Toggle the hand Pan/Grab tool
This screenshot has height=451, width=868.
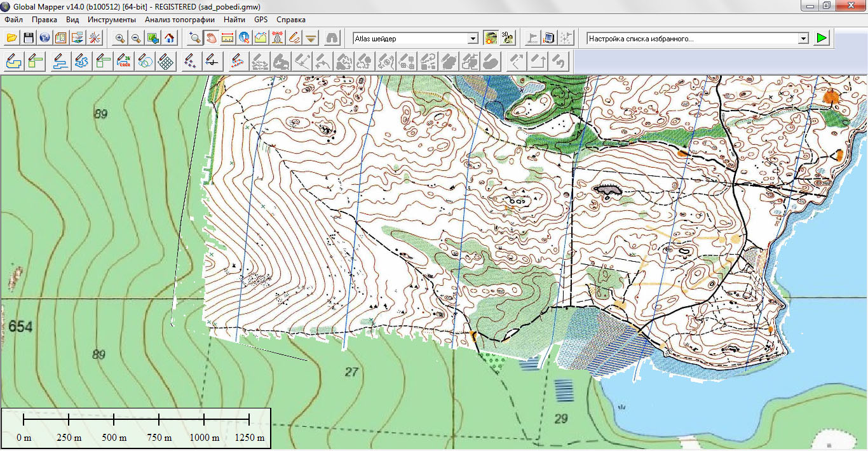211,39
